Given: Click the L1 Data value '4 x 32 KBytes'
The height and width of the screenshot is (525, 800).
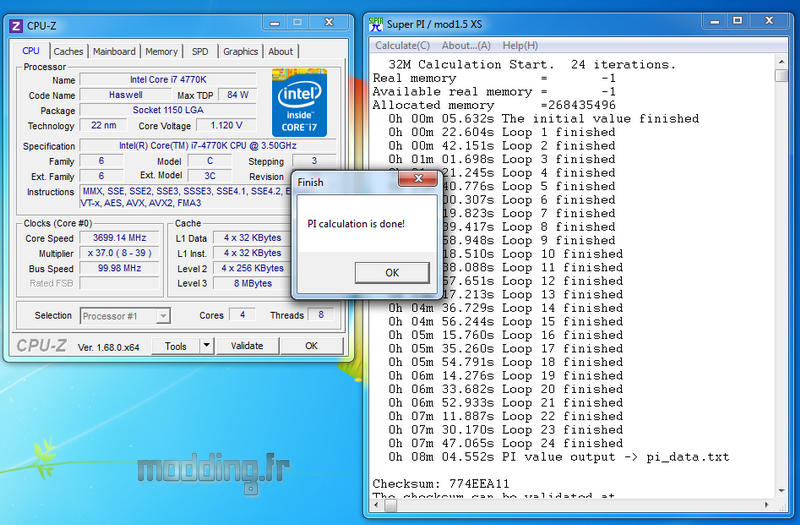Looking at the screenshot, I should 253,238.
